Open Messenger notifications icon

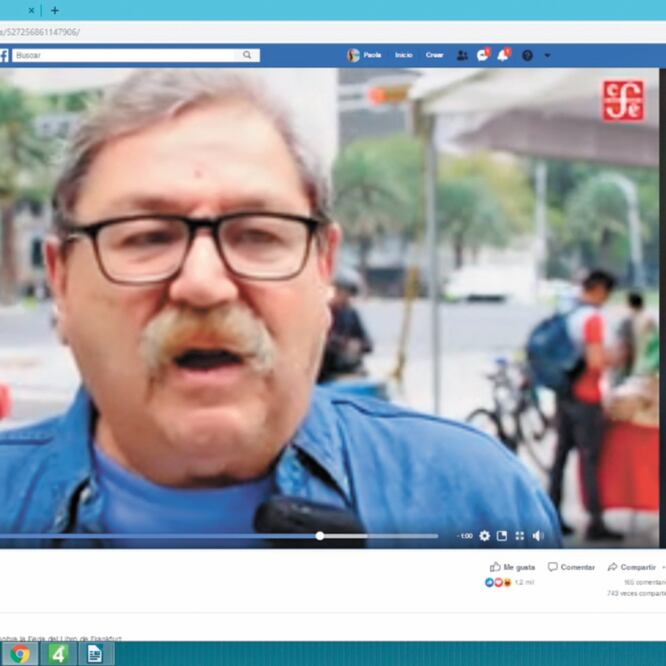click(x=483, y=55)
